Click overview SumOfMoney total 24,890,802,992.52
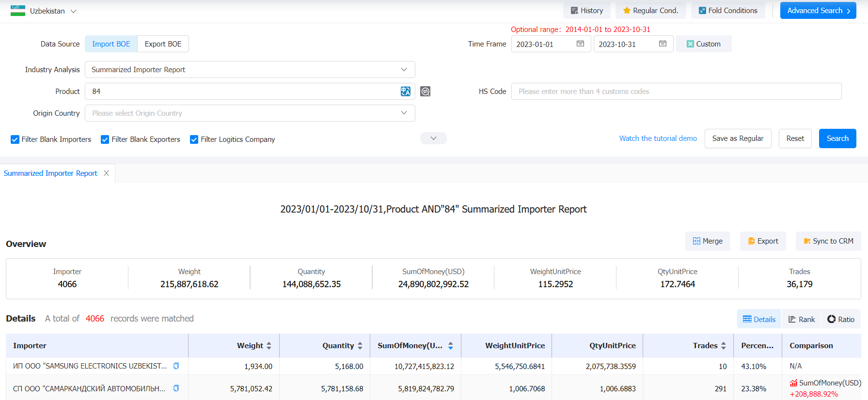This screenshot has width=868, height=400. click(433, 284)
